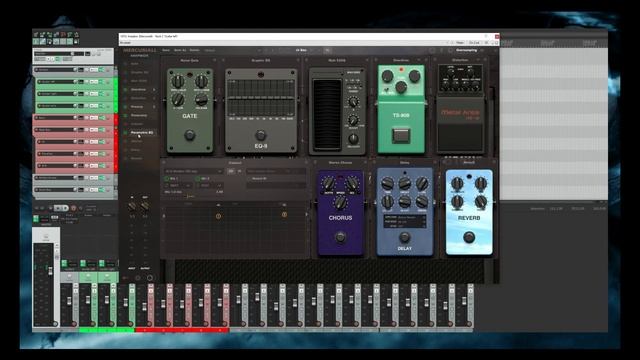Click the GATE pedal footswitch
640x360 pixels.
point(189,135)
